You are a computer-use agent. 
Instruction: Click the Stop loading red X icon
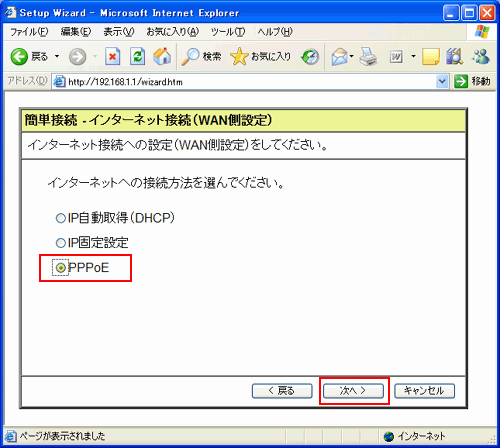point(113,56)
